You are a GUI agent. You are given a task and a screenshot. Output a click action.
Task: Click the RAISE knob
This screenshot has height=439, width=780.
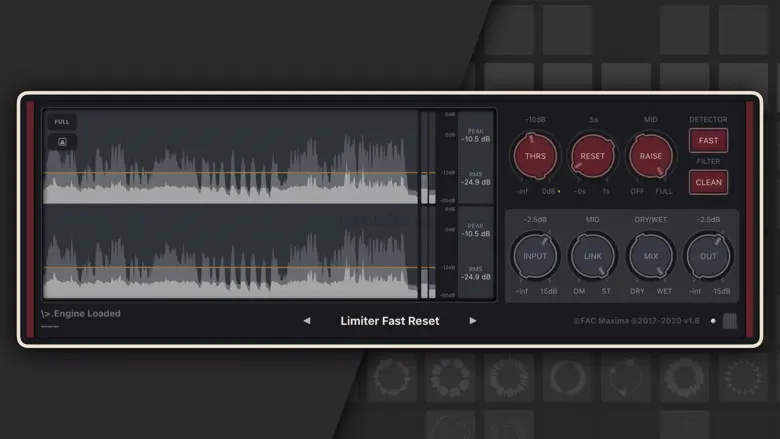(x=651, y=156)
